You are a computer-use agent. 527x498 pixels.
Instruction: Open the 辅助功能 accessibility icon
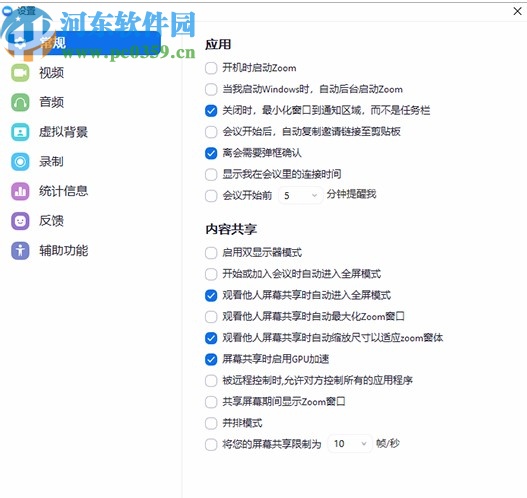tap(20, 250)
